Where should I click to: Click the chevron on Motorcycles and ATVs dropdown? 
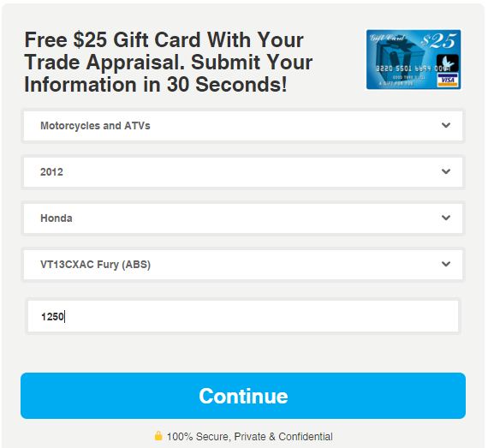pos(446,125)
